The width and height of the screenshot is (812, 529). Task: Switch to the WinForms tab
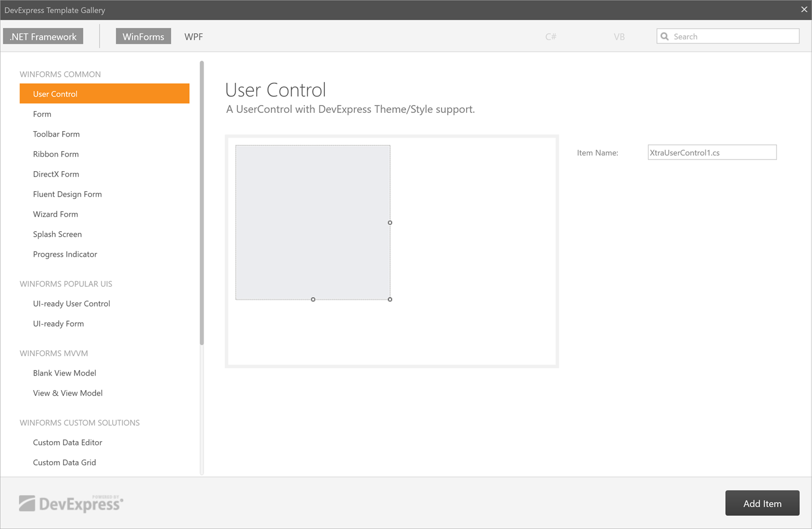143,37
